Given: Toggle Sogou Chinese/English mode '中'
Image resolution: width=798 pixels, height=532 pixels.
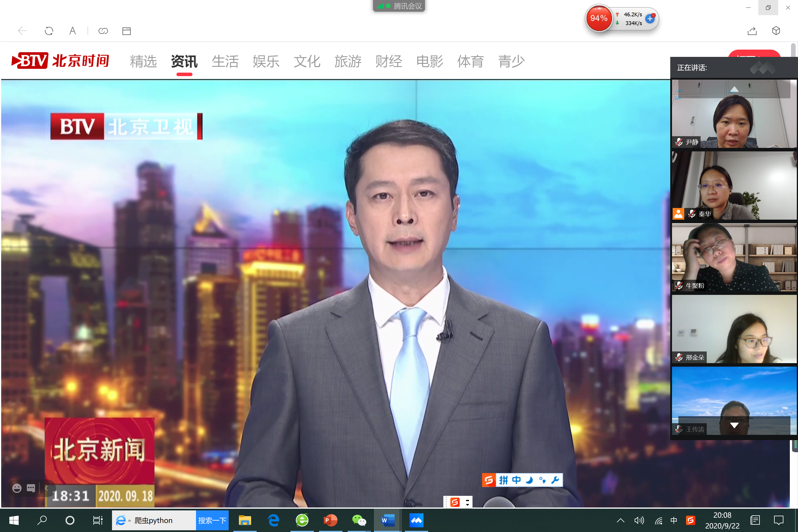Looking at the screenshot, I should (x=516, y=480).
